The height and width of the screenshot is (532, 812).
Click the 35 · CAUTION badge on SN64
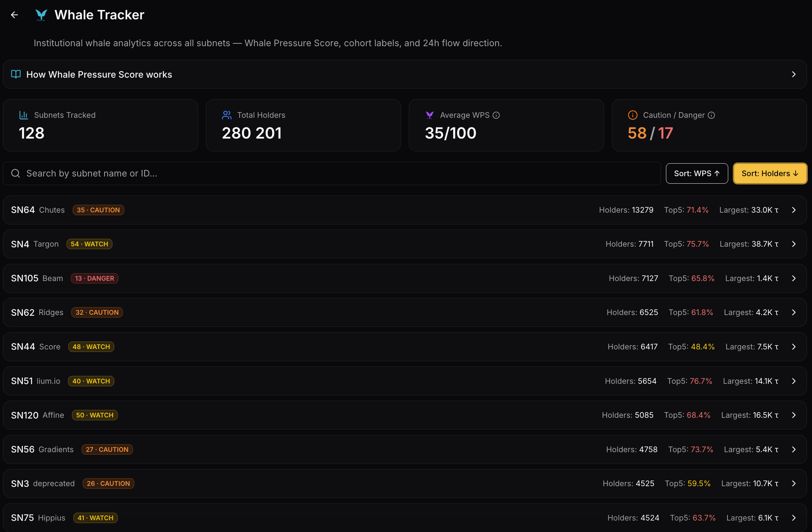(x=98, y=210)
